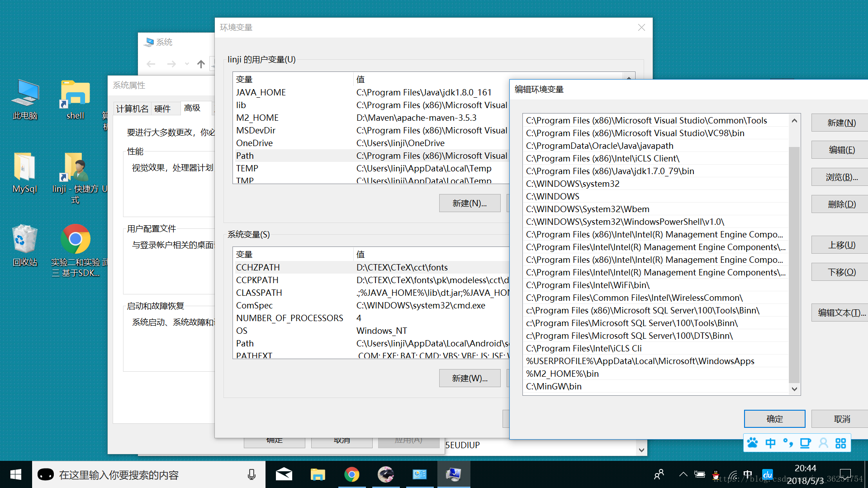The image size is (868, 488).
Task: Click 新建(W)... under system variables
Action: [x=470, y=378]
